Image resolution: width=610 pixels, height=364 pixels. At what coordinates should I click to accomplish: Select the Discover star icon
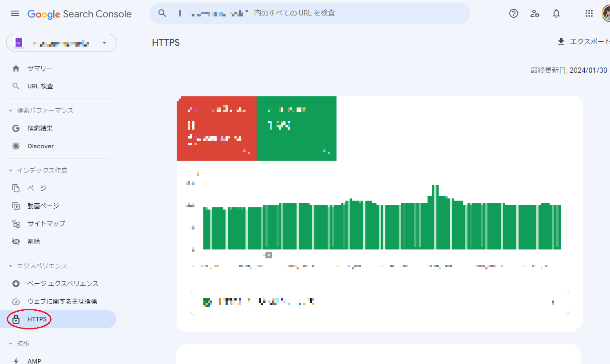[16, 146]
